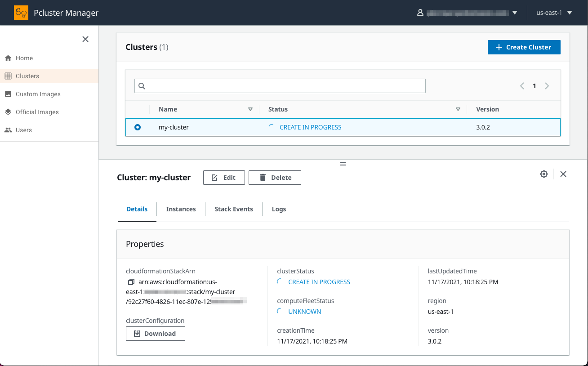Close the side navigation panel

[x=85, y=39]
